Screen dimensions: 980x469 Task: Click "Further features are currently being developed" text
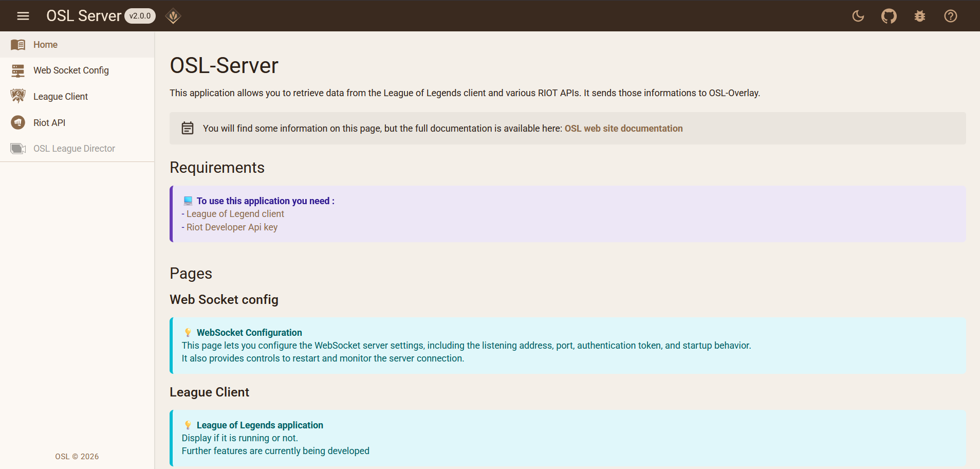[275, 451]
